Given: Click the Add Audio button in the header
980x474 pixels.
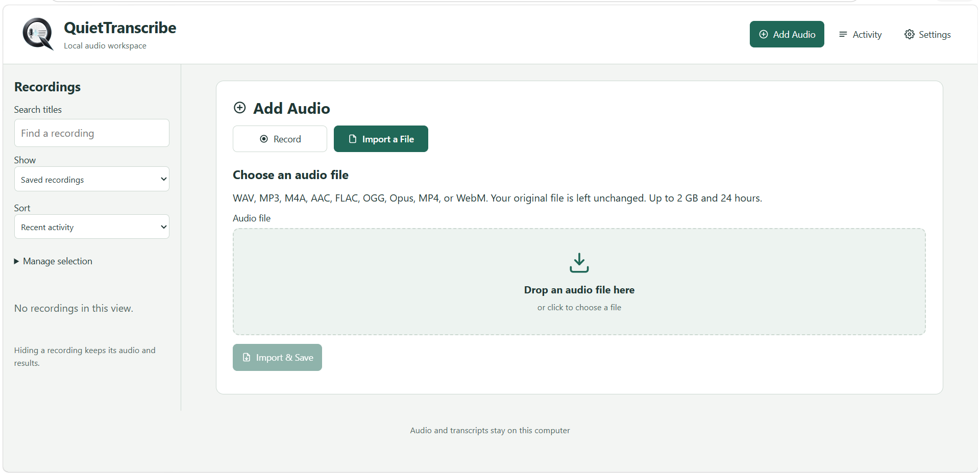Looking at the screenshot, I should (787, 34).
